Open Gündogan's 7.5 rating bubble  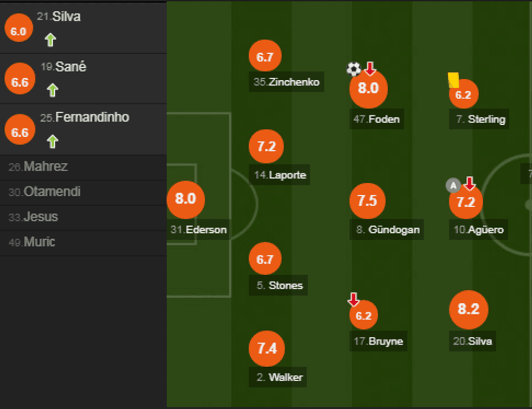[368, 201]
